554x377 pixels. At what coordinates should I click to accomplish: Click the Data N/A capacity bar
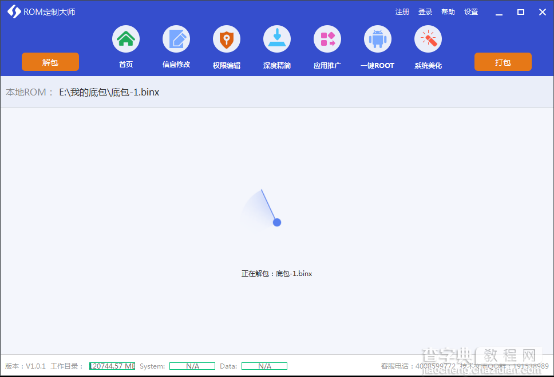pyautogui.click(x=264, y=366)
